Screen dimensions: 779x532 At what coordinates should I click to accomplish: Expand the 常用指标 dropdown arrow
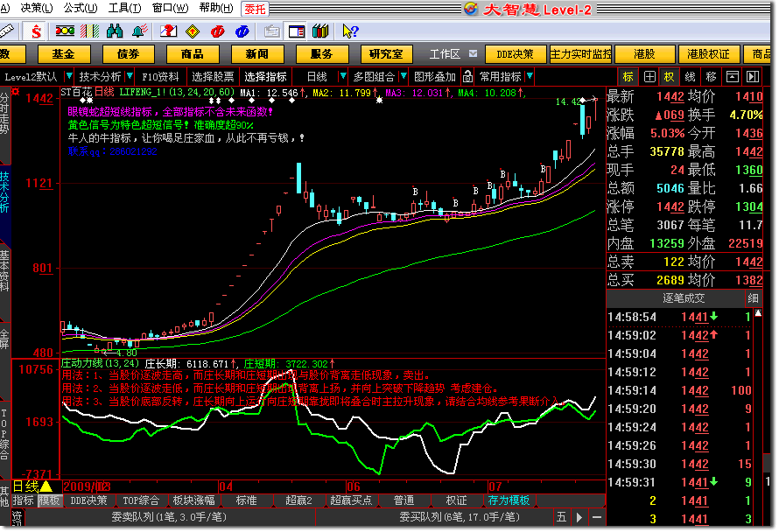[x=530, y=76]
